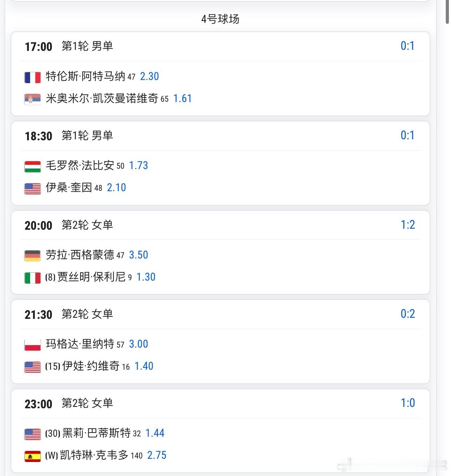Click the Italian flag beside 贾丝明·保利尼
Viewport: 451px width, 476px height.
tap(33, 278)
